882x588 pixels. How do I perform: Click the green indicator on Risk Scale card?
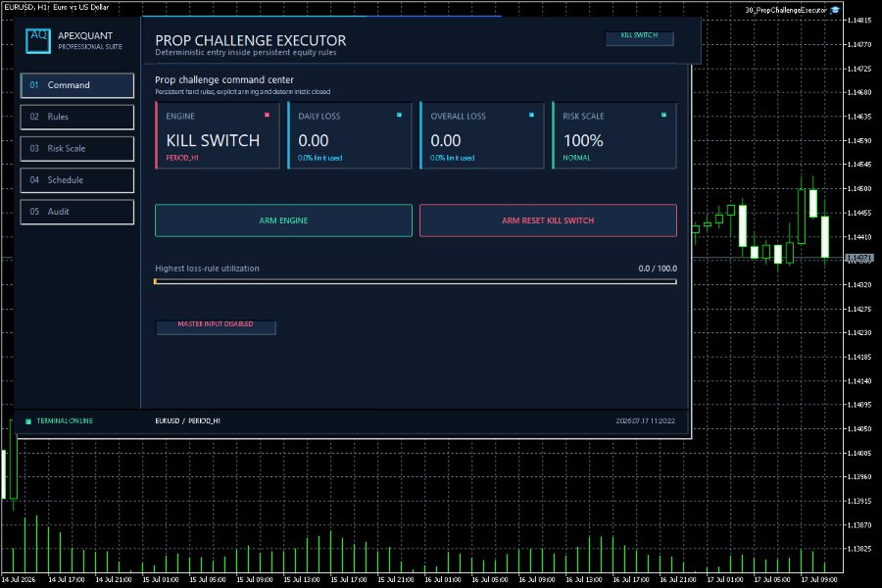click(663, 115)
